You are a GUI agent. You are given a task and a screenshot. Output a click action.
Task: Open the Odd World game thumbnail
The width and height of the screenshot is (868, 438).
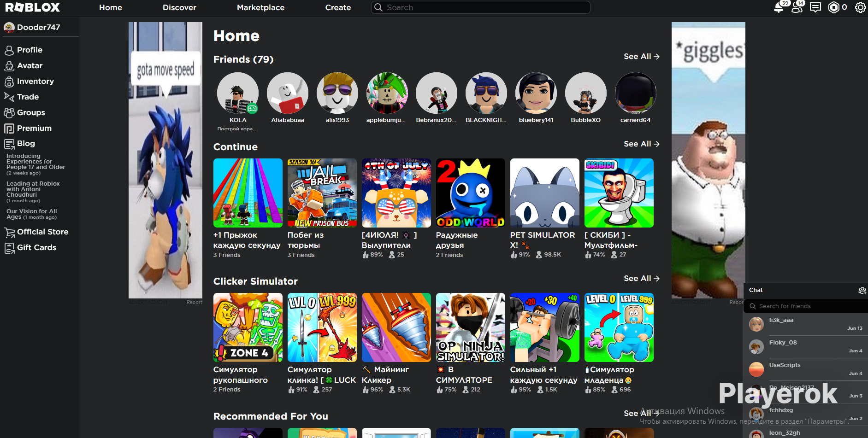(471, 193)
